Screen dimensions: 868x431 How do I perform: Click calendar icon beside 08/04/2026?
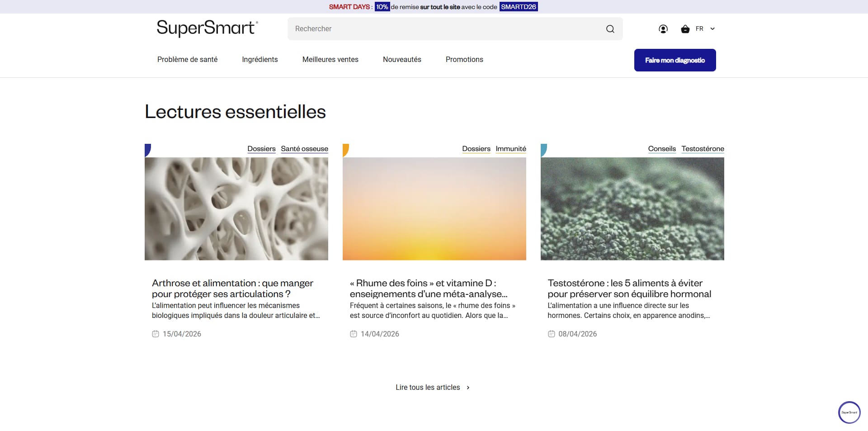pyautogui.click(x=551, y=334)
